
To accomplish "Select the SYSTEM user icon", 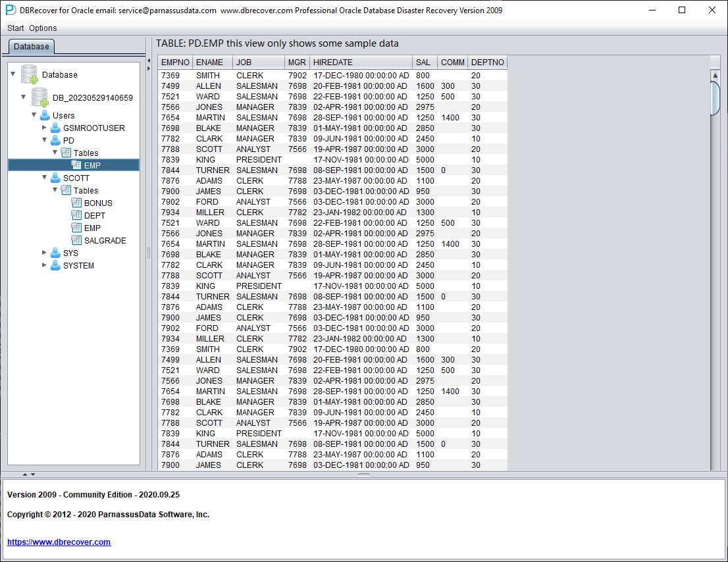I will coord(56,265).
